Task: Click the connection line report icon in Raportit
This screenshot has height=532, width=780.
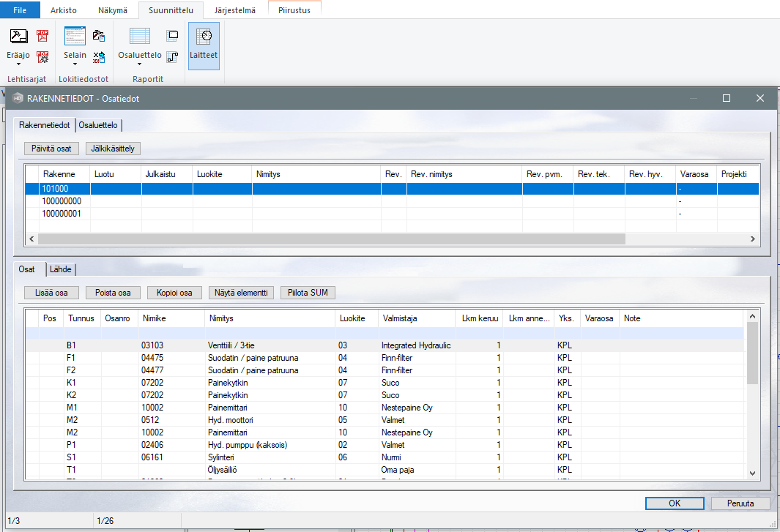Action: tap(172, 56)
